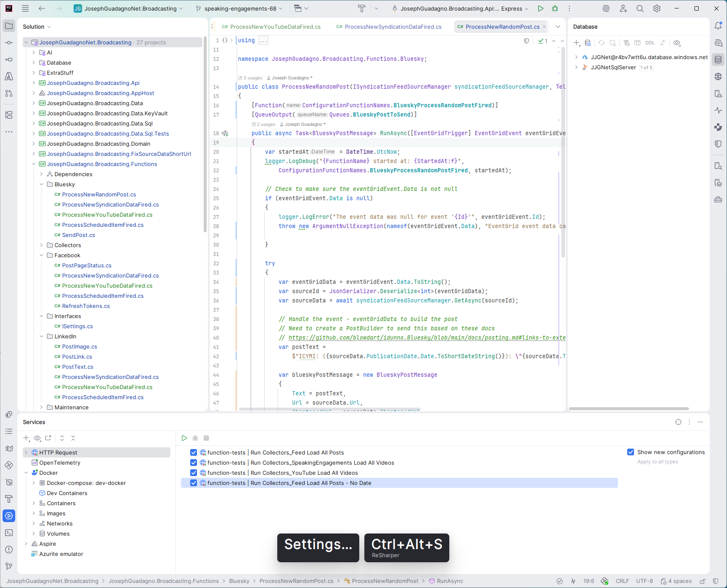Expand the Collectors folder in Solution tree
This screenshot has width=727, height=588.
coord(41,245)
